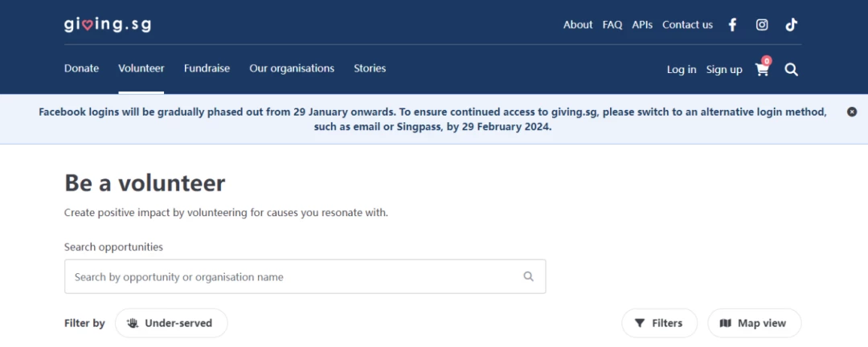Open the Instagram icon in header

(x=762, y=25)
